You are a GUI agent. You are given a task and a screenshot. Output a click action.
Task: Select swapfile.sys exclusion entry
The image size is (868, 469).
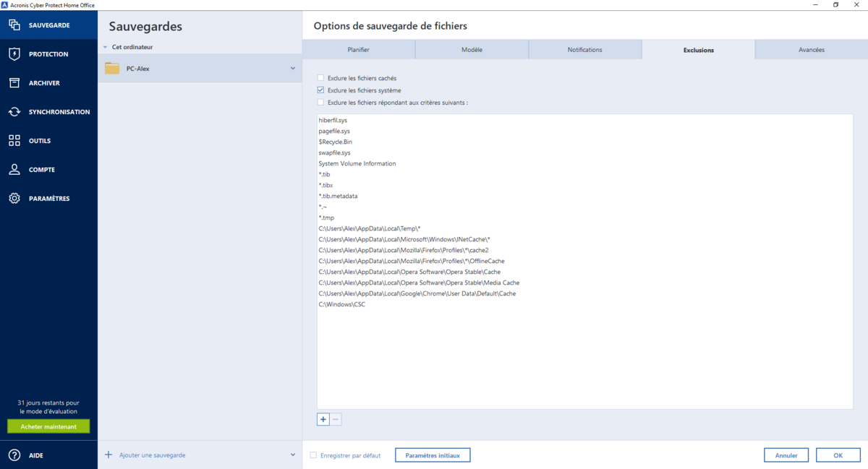334,152
